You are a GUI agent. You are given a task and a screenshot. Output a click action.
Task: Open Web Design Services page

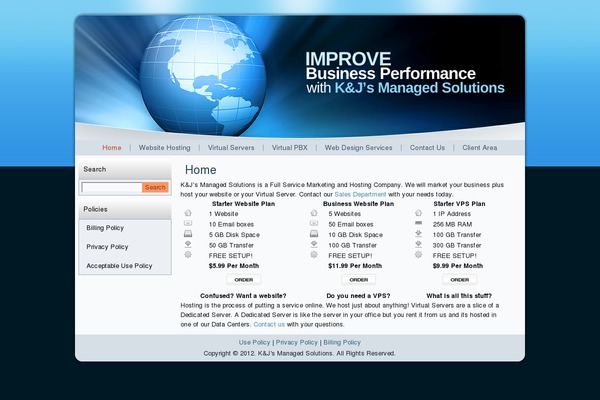[x=359, y=148]
